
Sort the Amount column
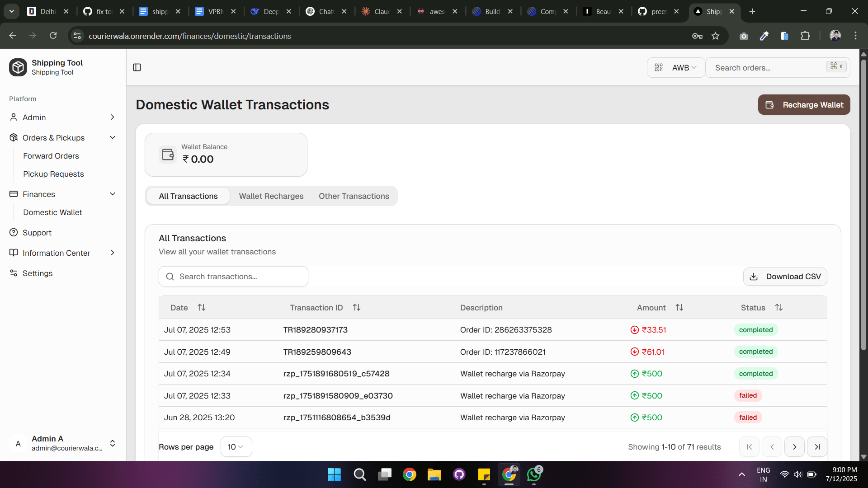coord(679,307)
